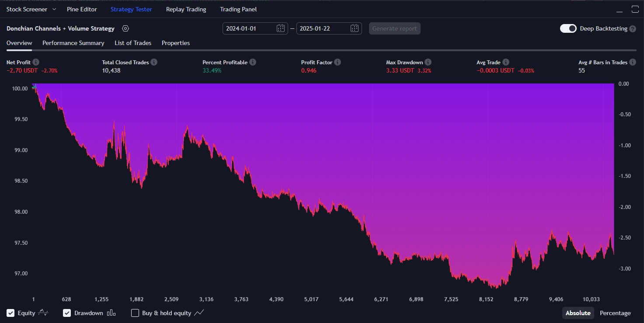Click the Generate report button

[395, 28]
